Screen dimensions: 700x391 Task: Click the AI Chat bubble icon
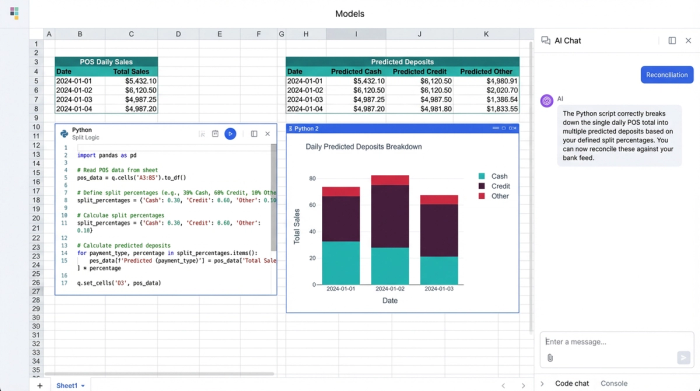point(546,41)
